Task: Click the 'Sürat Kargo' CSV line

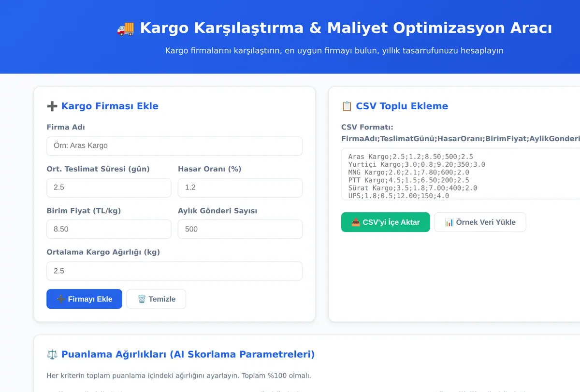Action: (412, 188)
